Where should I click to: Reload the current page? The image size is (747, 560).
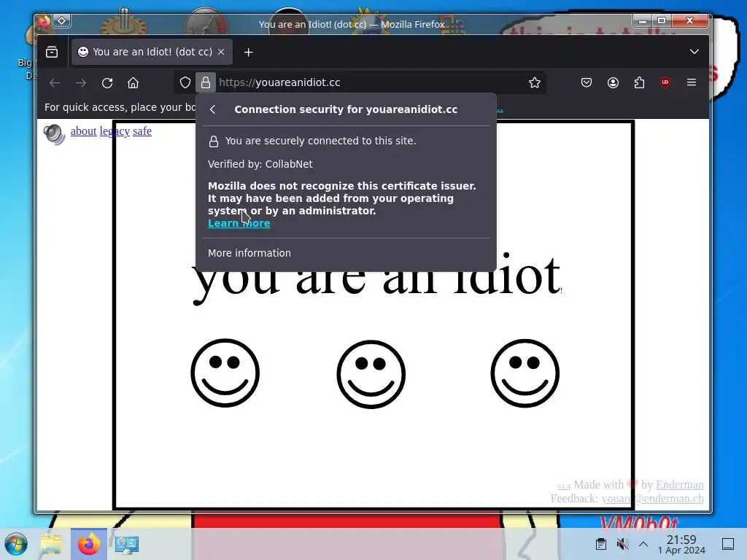point(107,83)
